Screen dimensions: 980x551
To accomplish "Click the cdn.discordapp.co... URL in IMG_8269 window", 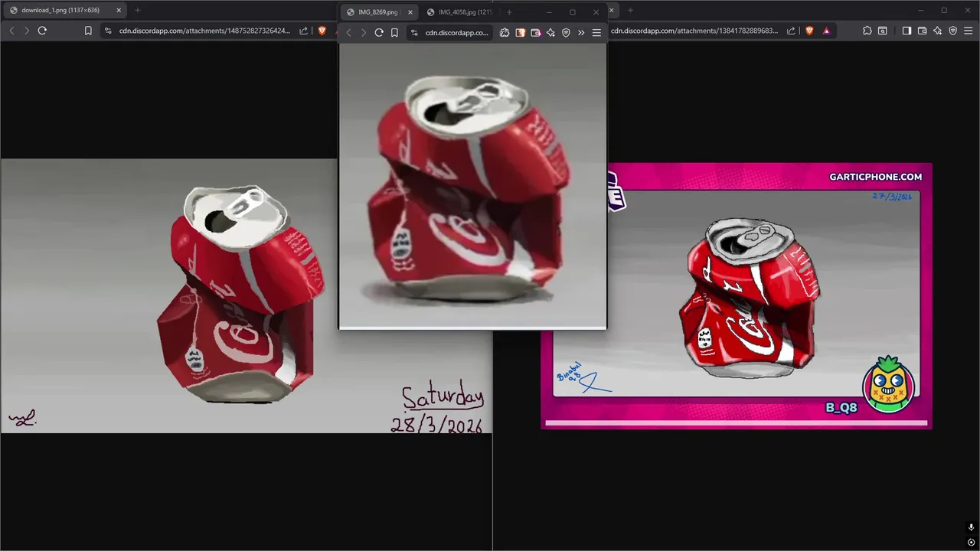I will [456, 33].
